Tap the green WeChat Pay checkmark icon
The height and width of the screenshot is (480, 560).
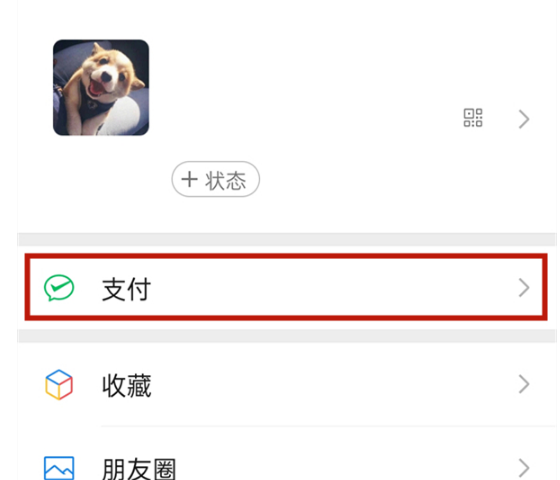[x=59, y=288]
